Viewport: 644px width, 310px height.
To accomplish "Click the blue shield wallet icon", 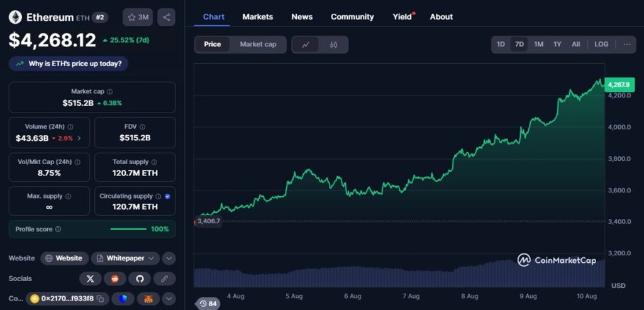I will (123, 299).
